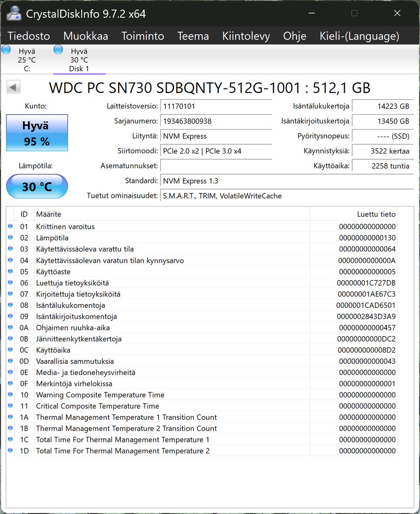The height and width of the screenshot is (514, 420).
Task: Click the host writes value 13450 GB
Action: [383, 121]
